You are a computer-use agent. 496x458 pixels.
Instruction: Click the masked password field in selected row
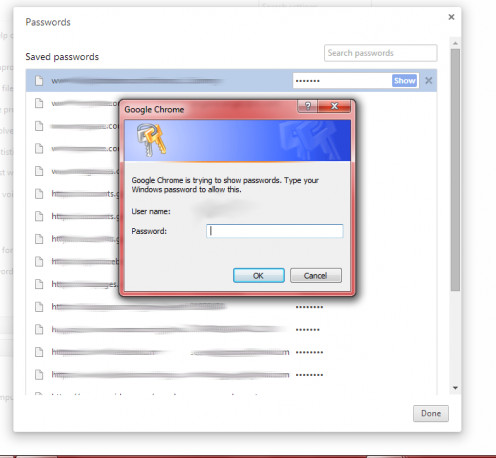[x=342, y=81]
